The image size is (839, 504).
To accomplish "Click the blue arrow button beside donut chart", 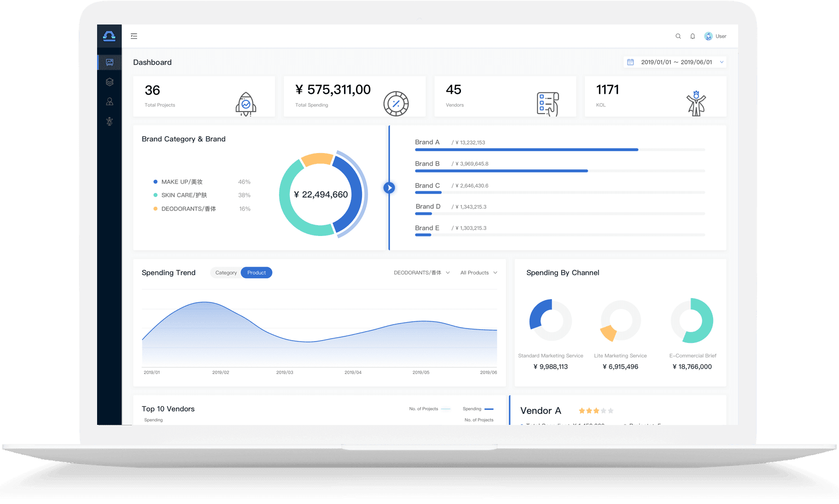I will (x=389, y=188).
